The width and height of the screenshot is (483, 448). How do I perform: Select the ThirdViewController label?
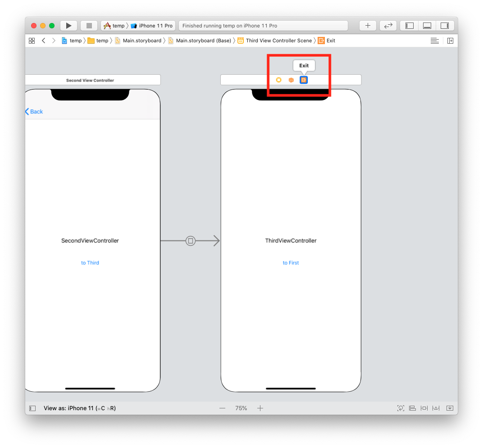point(291,240)
